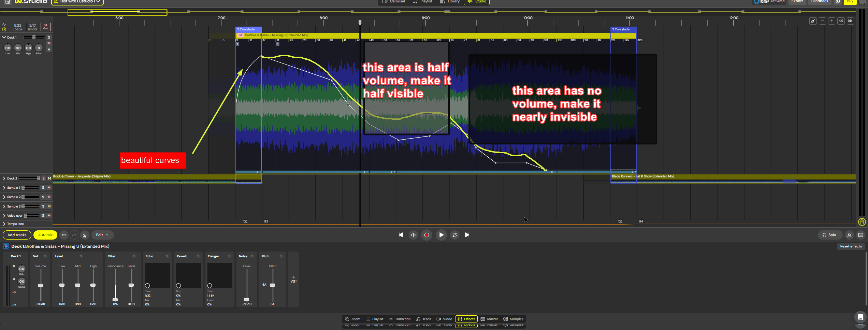Mute the Voice over track
868x330 pixels.
pos(49,216)
